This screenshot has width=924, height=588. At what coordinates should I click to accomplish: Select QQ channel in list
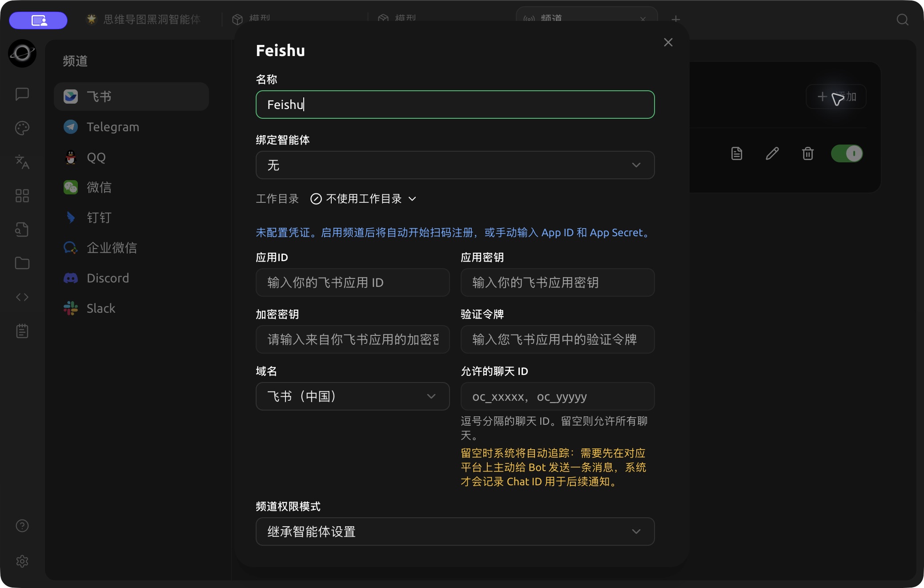click(x=131, y=157)
